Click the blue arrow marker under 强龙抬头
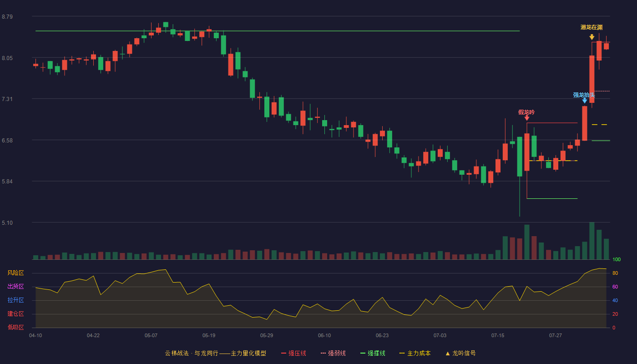Image resolution: width=637 pixels, height=364 pixels. click(584, 101)
